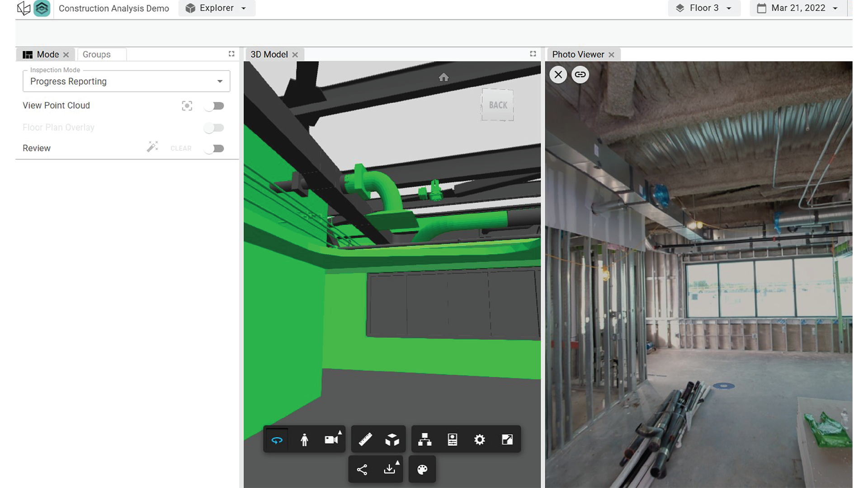Open the color palette options

click(422, 469)
